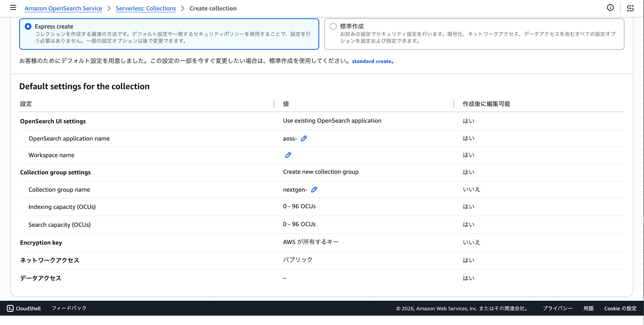Click the 作成後に編集可能 column header
The image size is (644, 325).
486,104
